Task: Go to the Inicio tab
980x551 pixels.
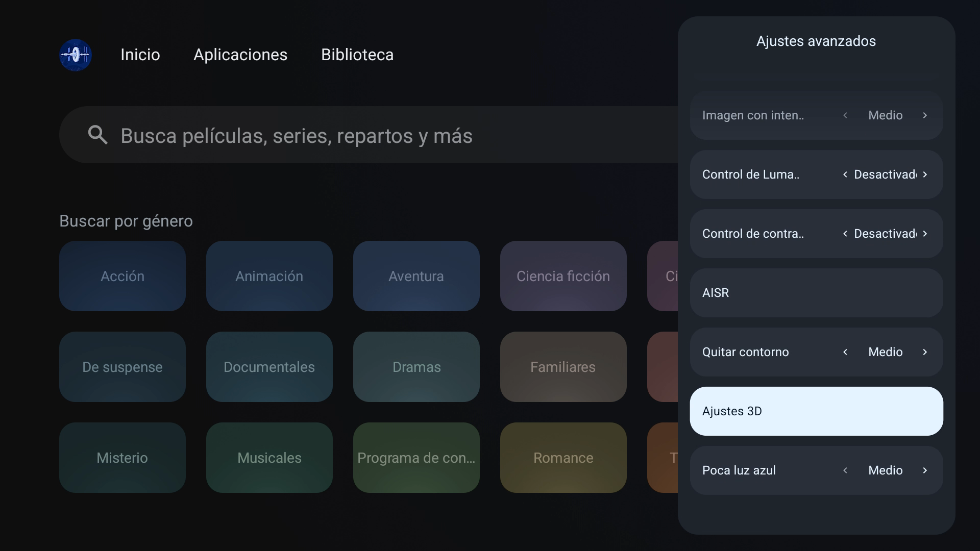Action: tap(140, 55)
